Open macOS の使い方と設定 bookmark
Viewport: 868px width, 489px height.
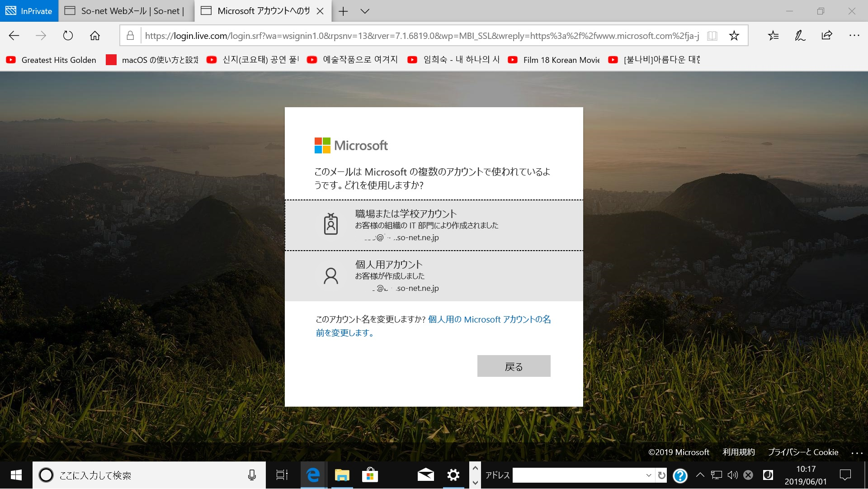(x=152, y=60)
